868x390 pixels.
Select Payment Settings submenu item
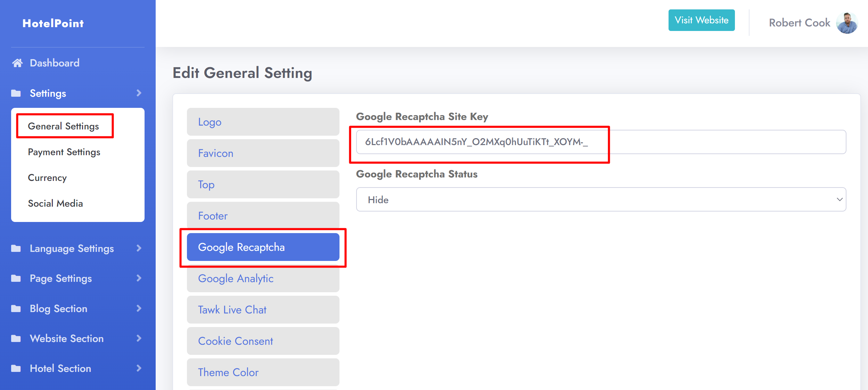(x=64, y=152)
